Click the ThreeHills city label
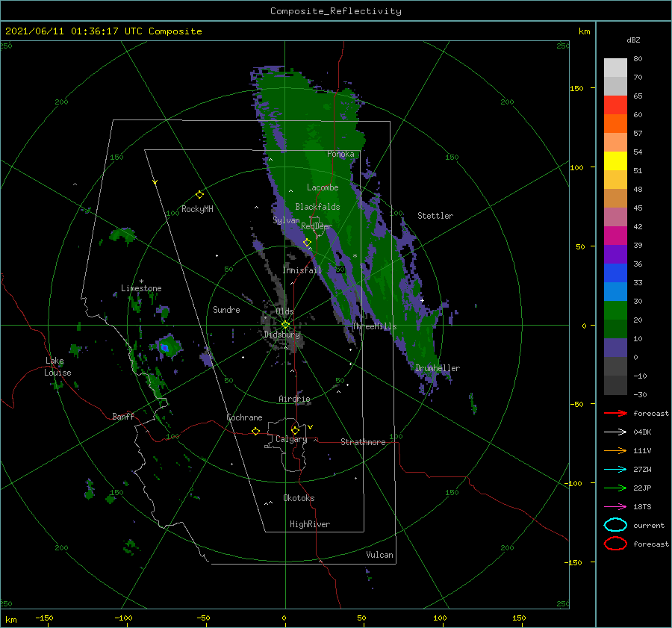Image resolution: width=672 pixels, height=628 pixels. click(374, 326)
